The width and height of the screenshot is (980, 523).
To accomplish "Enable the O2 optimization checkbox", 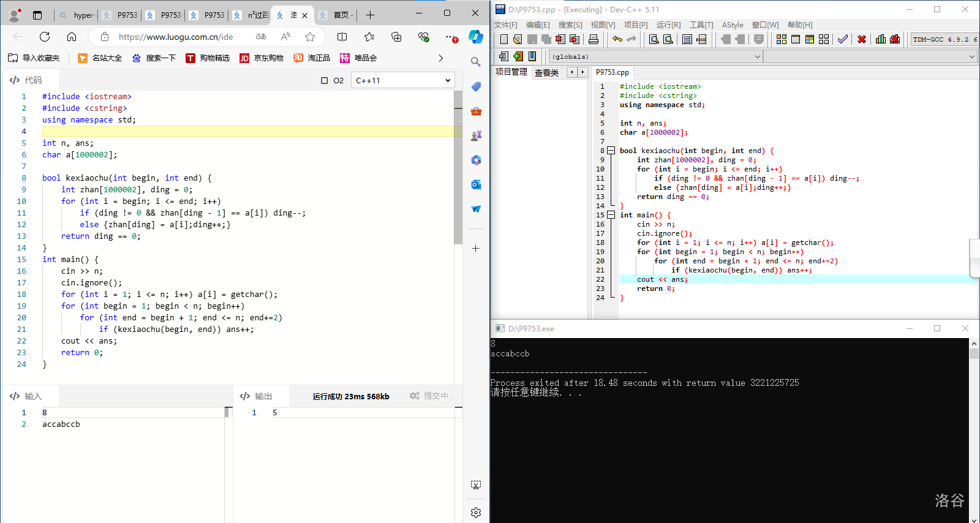I will (x=325, y=81).
